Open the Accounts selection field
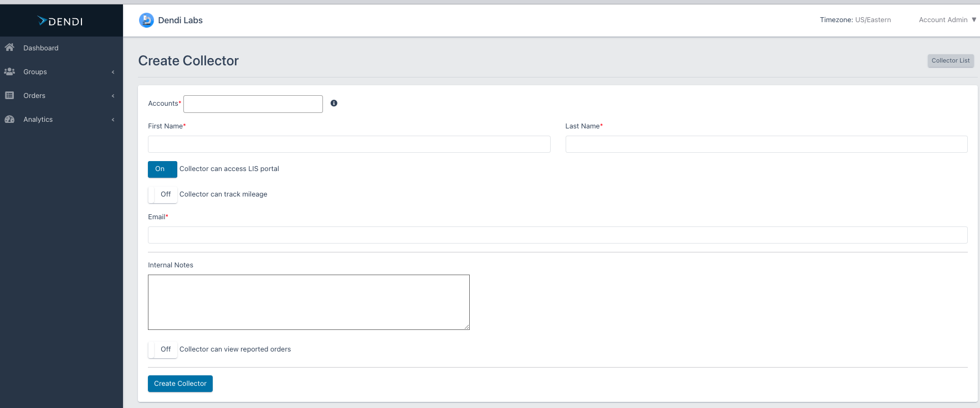This screenshot has height=408, width=980. pyautogui.click(x=253, y=104)
